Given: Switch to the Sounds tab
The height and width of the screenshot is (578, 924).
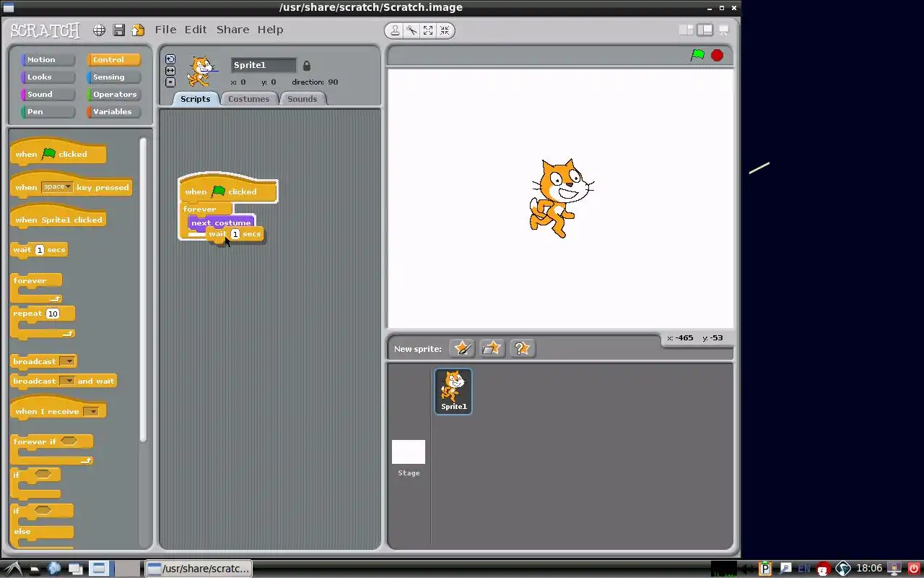Looking at the screenshot, I should point(302,99).
